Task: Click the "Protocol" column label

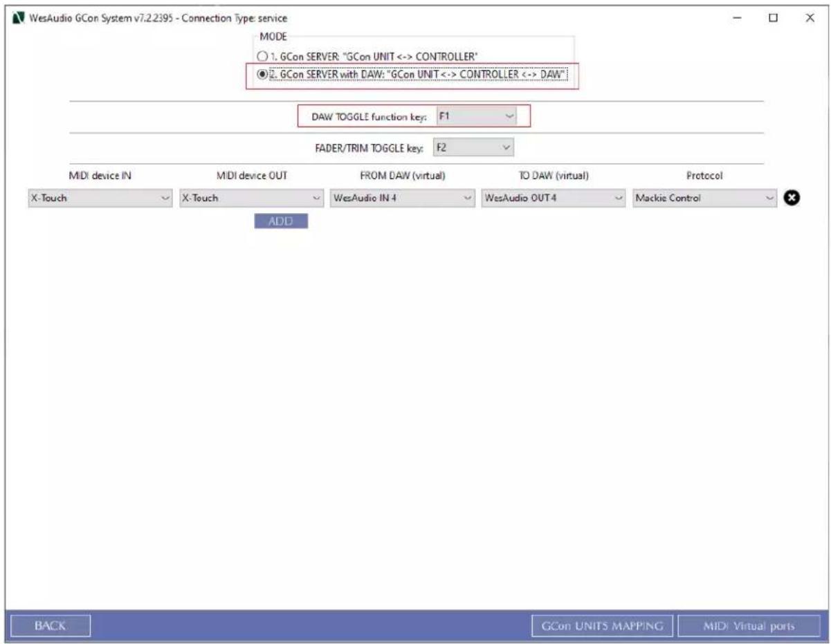Action: [704, 176]
